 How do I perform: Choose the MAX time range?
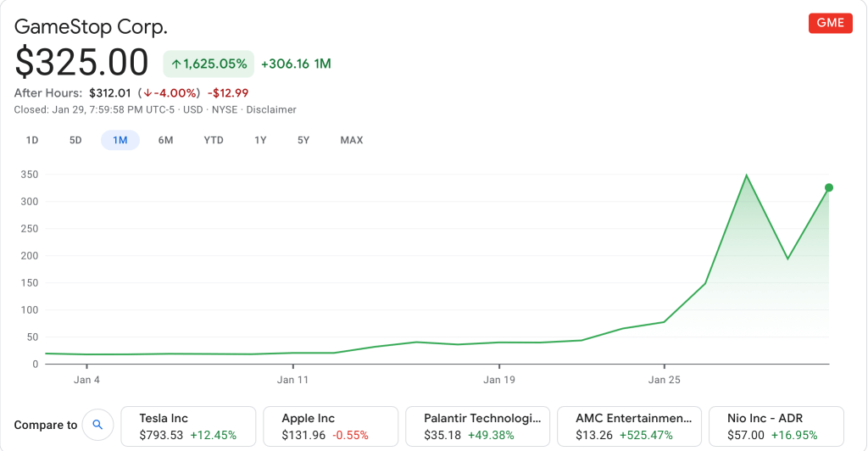click(x=351, y=140)
